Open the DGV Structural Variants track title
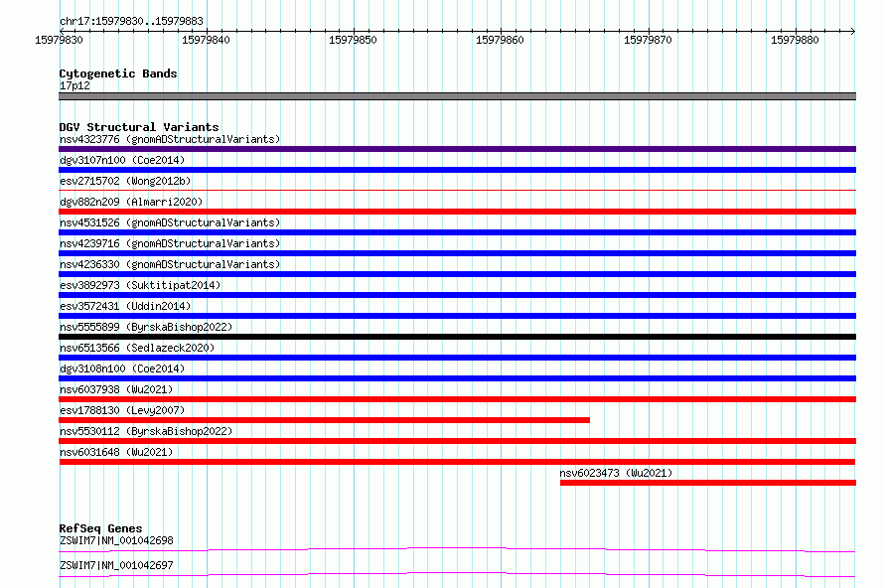Screen dimensions: 884x588 click(x=139, y=127)
